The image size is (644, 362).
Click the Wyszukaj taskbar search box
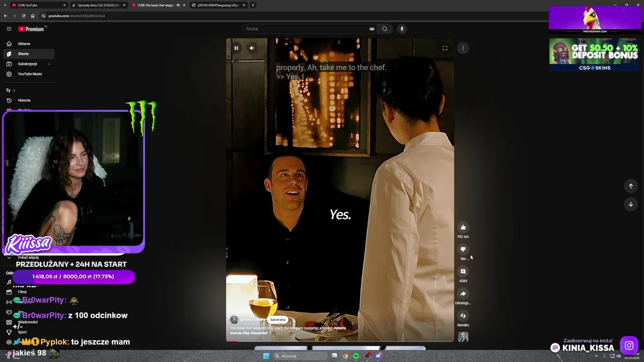(x=300, y=356)
